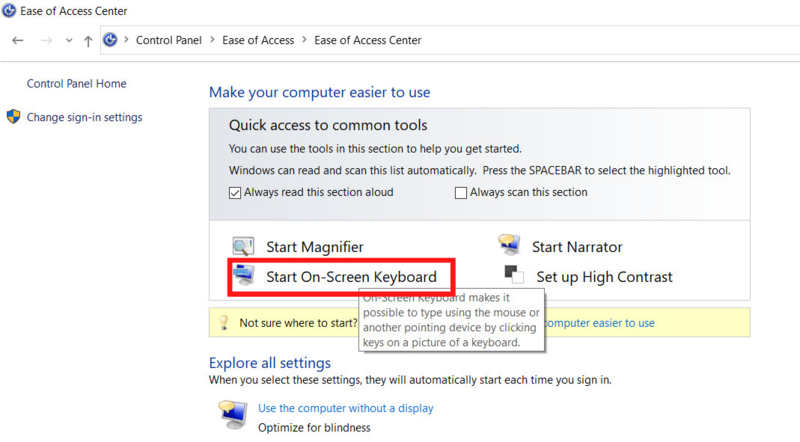Click the On-Screen Keyboard icon
Screen dimensions: 800x442
(243, 275)
